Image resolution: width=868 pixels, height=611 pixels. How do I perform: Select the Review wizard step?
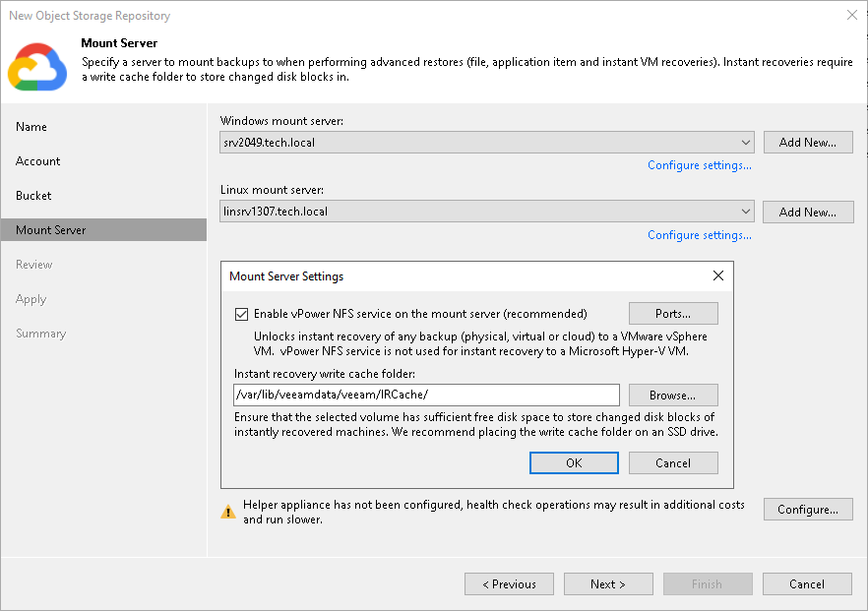pos(33,265)
